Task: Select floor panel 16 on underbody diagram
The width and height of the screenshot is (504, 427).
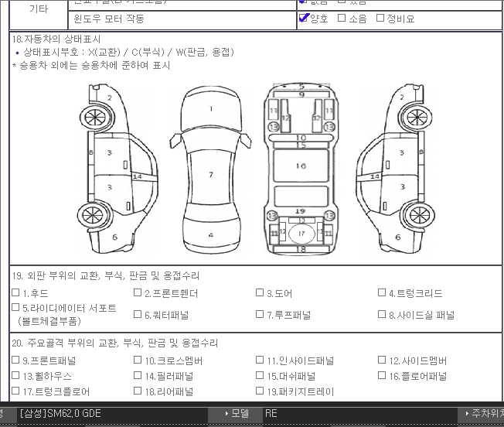Action: click(x=301, y=166)
